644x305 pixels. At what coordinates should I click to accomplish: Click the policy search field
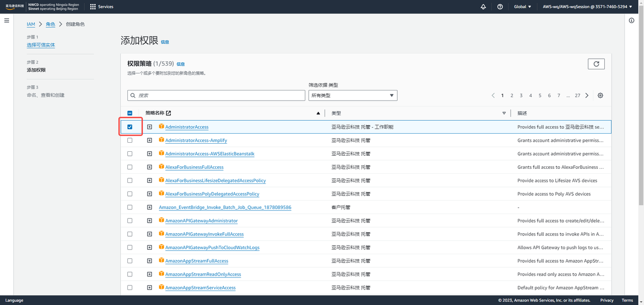(216, 95)
